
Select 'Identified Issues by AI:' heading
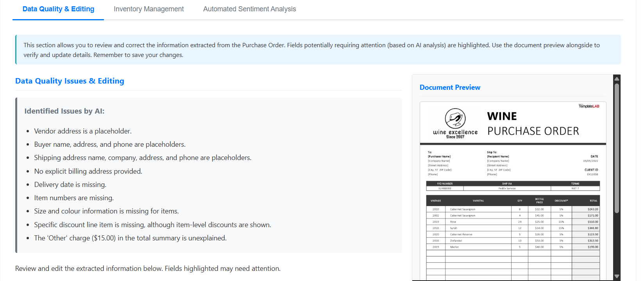tap(64, 111)
